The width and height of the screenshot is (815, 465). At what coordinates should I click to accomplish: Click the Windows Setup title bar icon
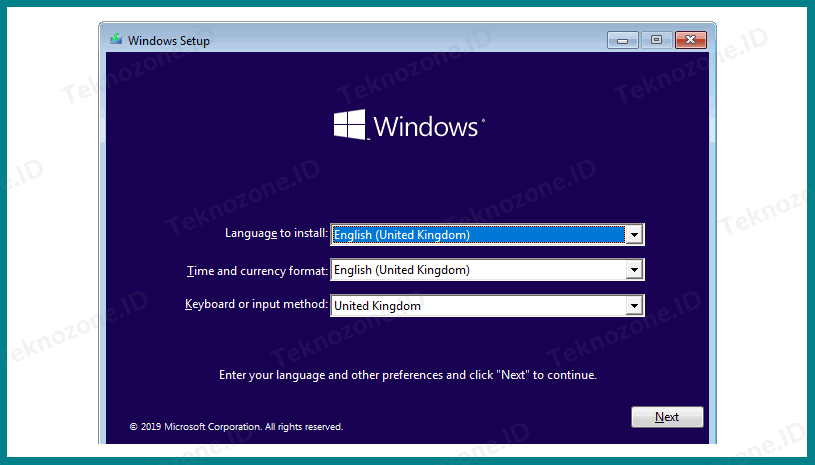[116, 39]
